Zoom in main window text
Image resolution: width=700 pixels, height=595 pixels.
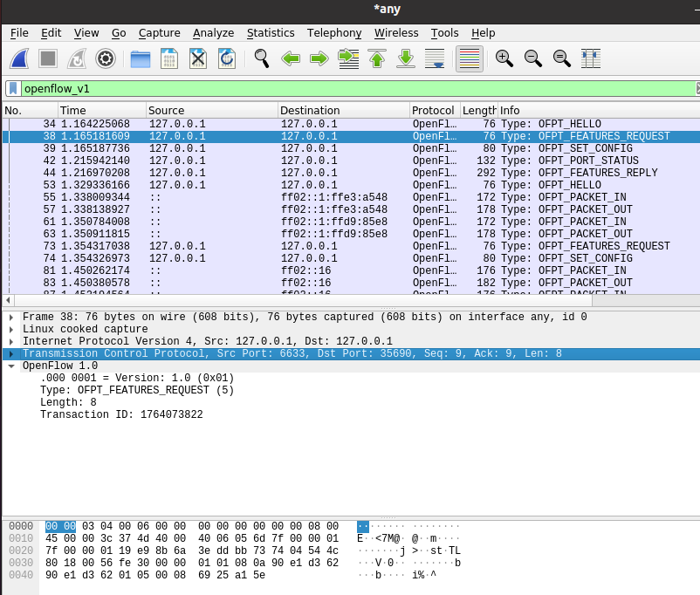coord(504,58)
